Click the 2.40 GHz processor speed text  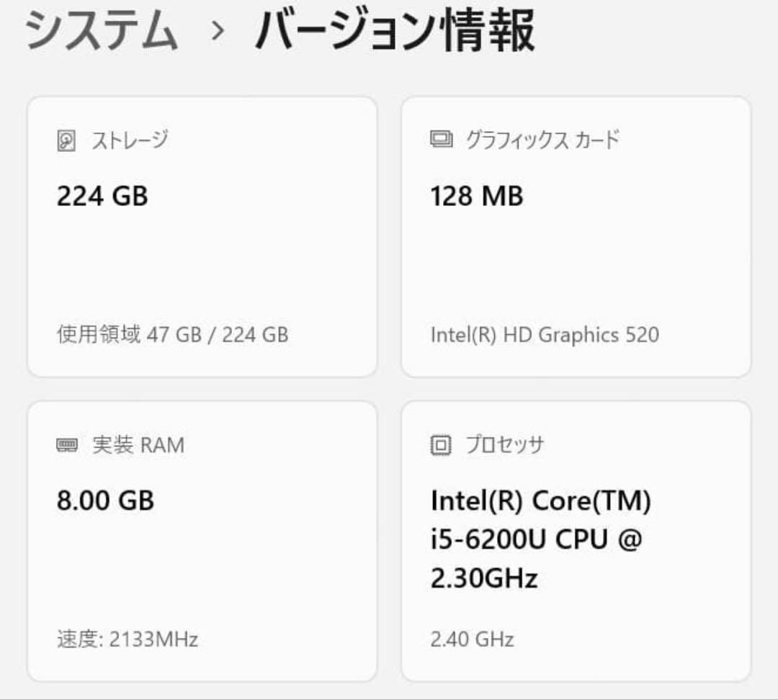[x=472, y=640]
